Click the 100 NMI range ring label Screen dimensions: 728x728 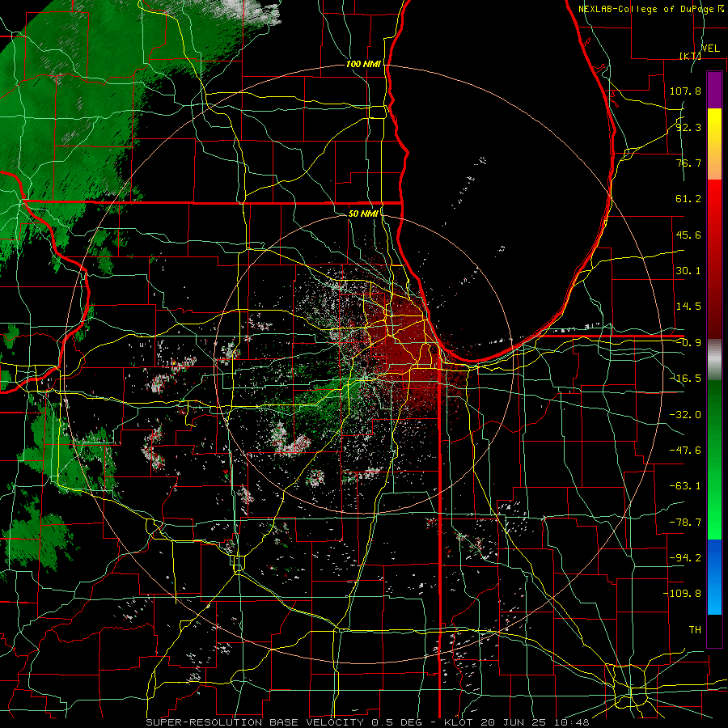point(363,64)
